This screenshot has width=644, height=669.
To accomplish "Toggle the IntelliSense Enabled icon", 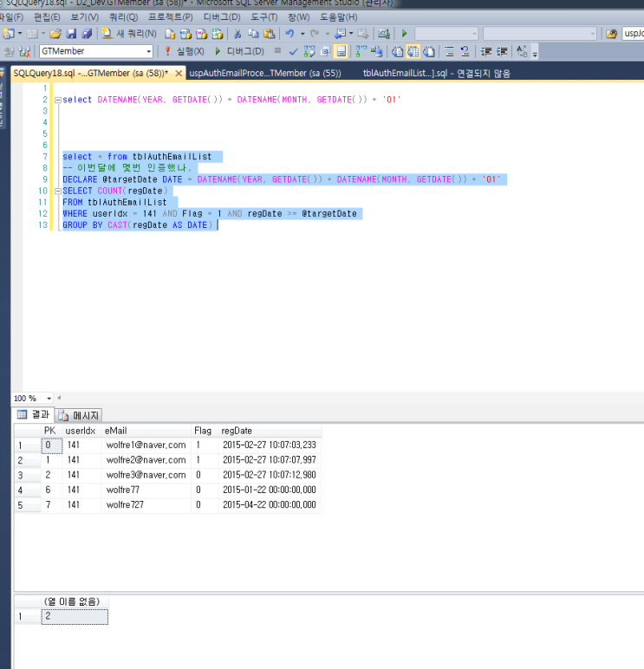I will tap(341, 52).
